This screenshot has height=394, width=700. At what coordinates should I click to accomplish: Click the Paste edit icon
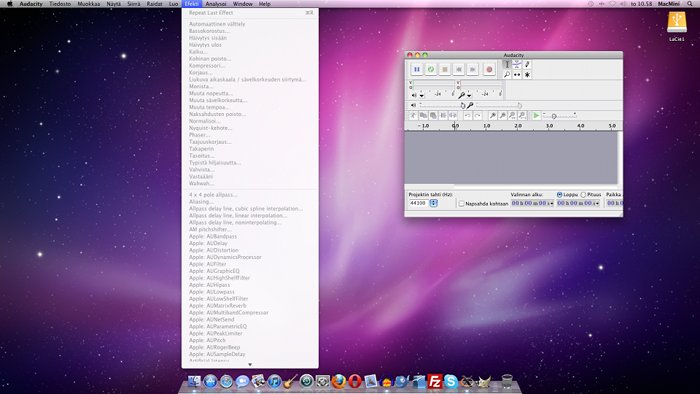click(433, 116)
